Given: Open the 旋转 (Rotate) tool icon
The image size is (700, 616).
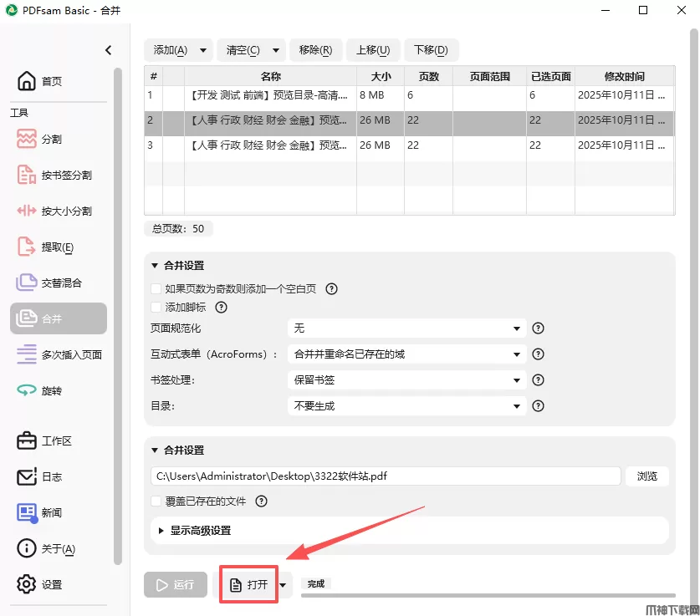Looking at the screenshot, I should pos(27,390).
